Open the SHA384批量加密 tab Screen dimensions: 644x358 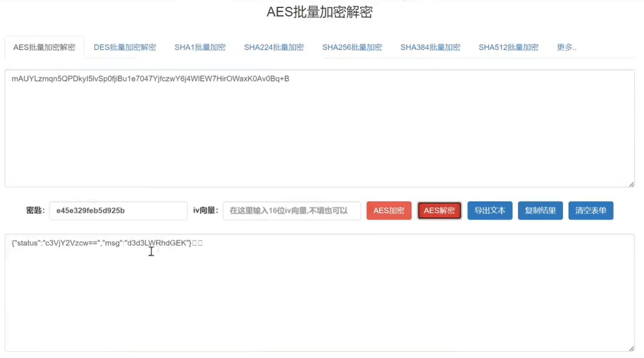pos(430,47)
